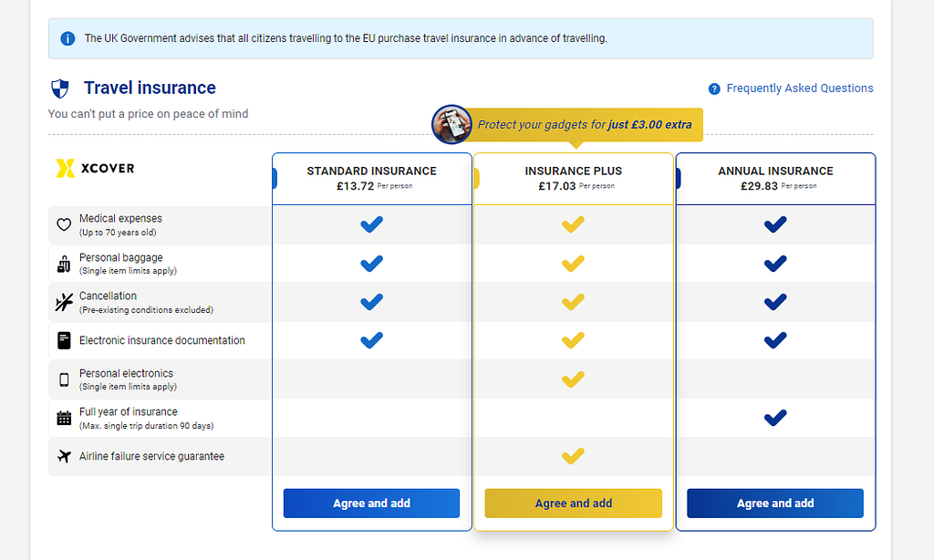Click the document icon for Electronic insurance documentation
Screen dimensions: 934x560
(x=64, y=341)
